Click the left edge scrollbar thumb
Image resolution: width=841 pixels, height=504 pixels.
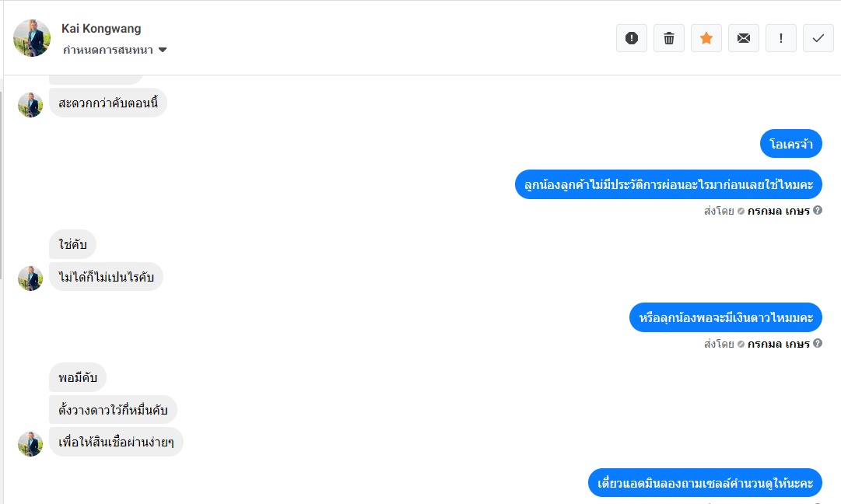pos(1,185)
